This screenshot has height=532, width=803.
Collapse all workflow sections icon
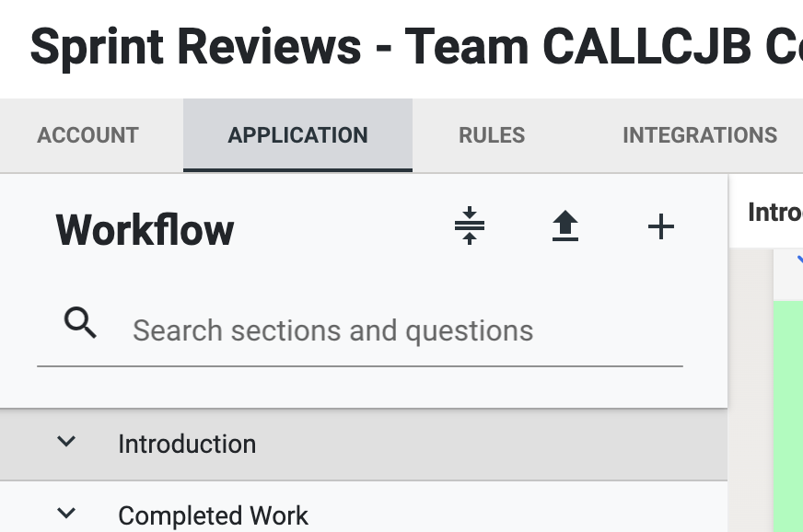point(470,226)
